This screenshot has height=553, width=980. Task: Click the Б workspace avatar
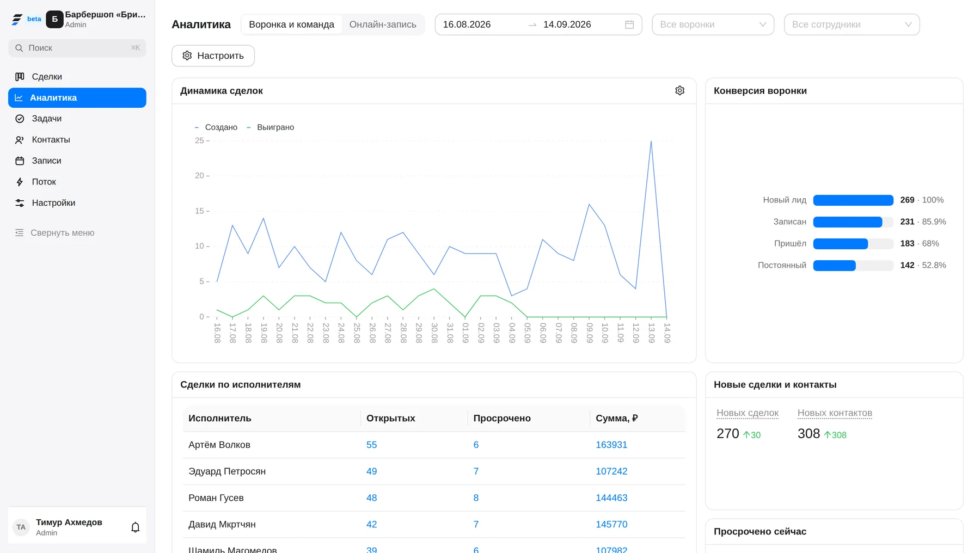point(54,19)
